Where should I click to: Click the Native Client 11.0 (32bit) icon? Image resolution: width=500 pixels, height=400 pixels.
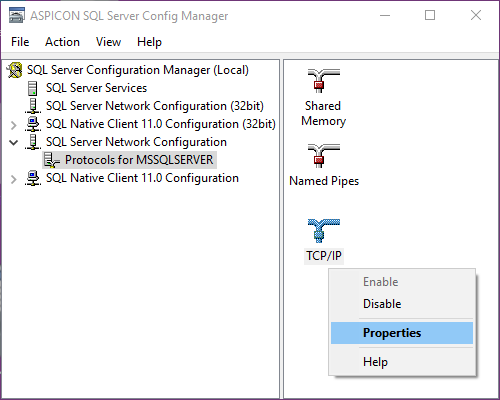pos(33,124)
